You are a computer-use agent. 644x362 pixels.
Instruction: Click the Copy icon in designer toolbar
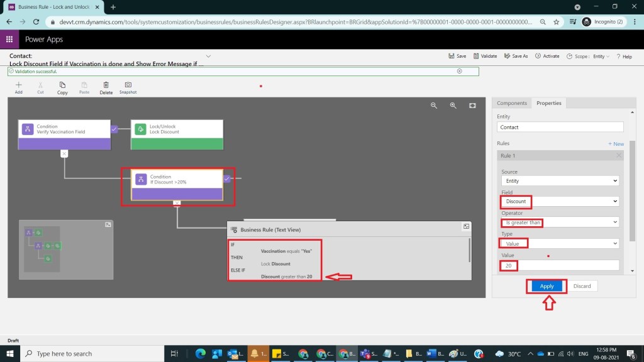(x=62, y=85)
